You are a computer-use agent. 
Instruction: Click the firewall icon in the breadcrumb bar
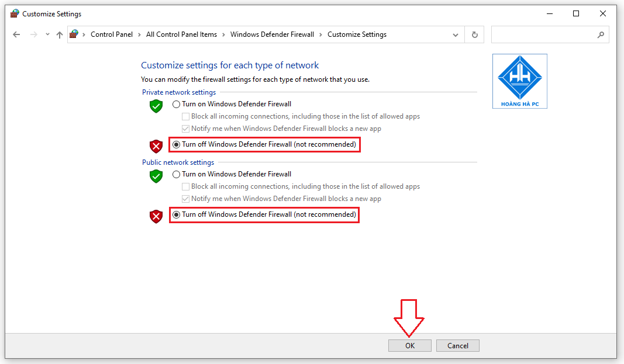pos(74,34)
